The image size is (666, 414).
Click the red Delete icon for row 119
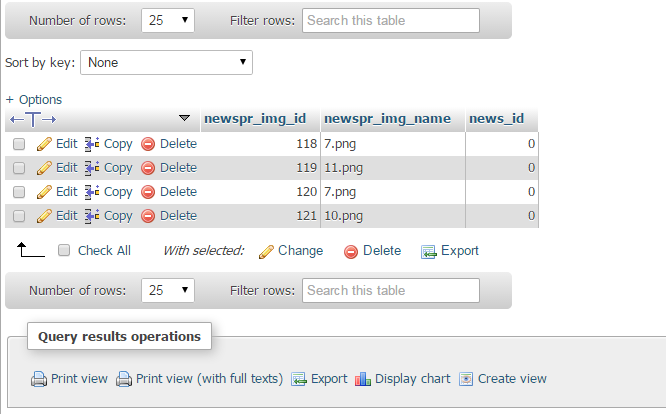(x=148, y=169)
